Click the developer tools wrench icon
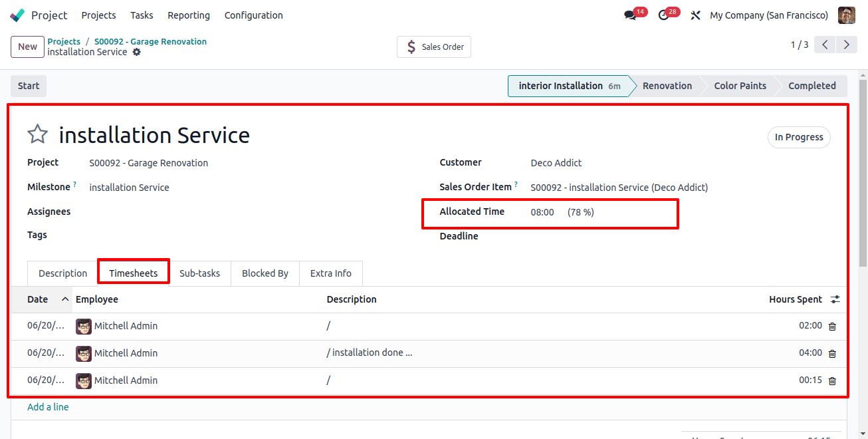This screenshot has height=439, width=868. click(x=695, y=15)
